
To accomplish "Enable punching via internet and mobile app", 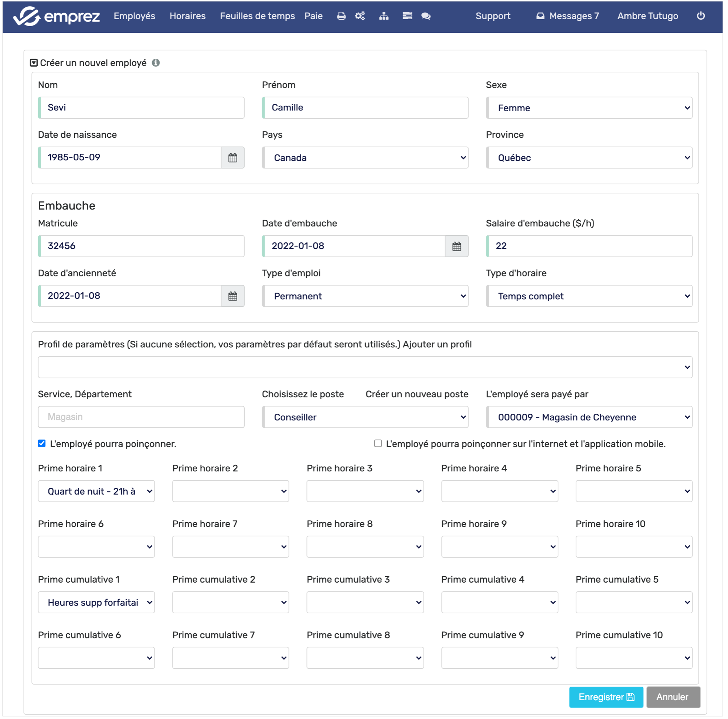I will [378, 443].
